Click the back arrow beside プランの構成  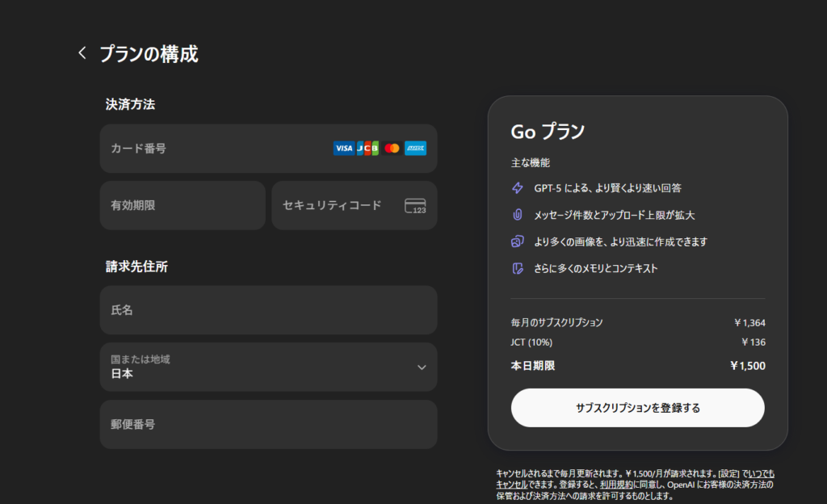pyautogui.click(x=82, y=53)
